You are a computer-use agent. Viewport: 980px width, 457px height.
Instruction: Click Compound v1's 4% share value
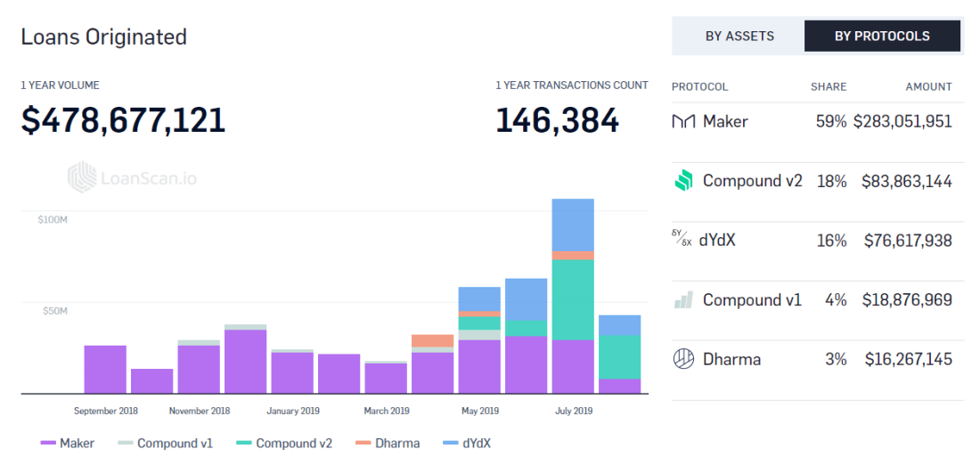tap(836, 300)
